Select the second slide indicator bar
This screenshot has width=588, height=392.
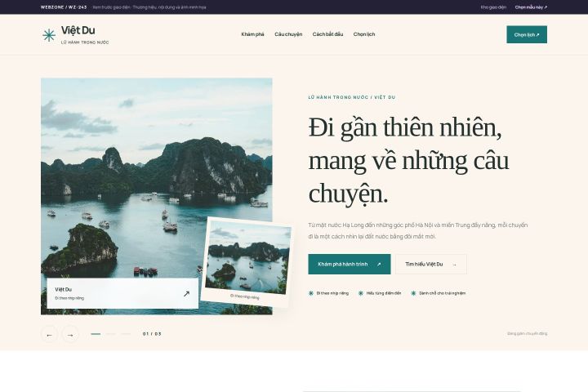pyautogui.click(x=110, y=334)
